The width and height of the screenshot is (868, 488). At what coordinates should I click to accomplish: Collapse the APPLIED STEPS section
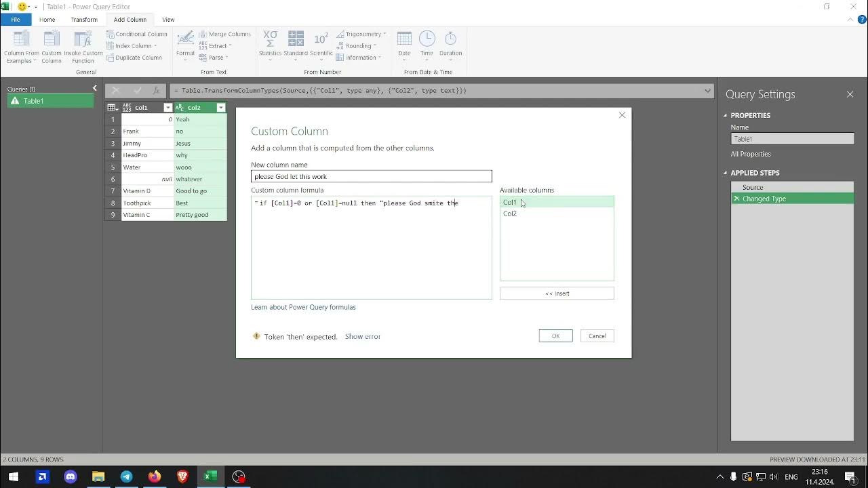[725, 173]
